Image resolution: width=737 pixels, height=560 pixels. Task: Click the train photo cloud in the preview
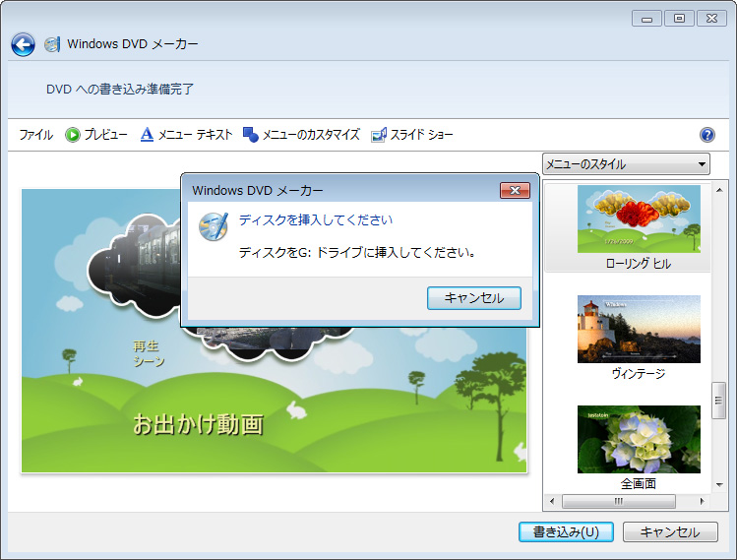pyautogui.click(x=134, y=267)
